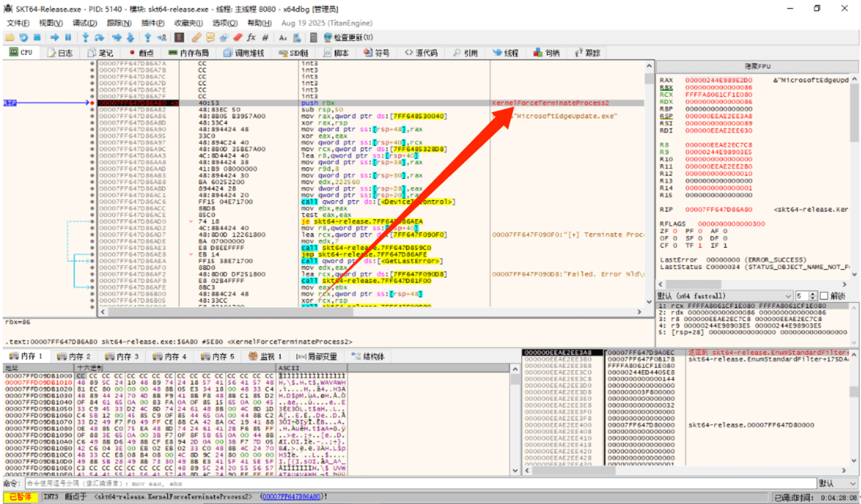Click the 隐藏FPU button
The image size is (861, 504).
click(757, 66)
